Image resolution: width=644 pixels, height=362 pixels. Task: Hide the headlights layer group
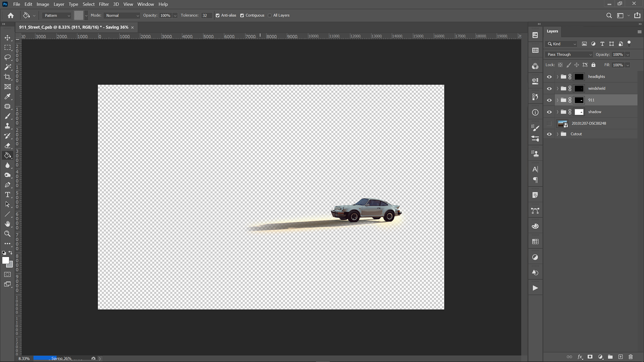(x=549, y=77)
